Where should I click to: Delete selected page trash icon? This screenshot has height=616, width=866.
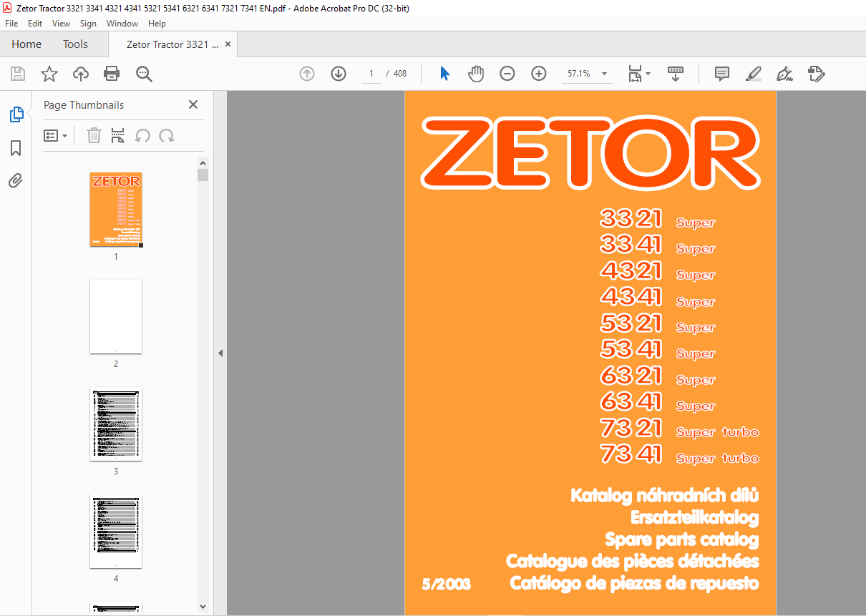click(x=94, y=135)
